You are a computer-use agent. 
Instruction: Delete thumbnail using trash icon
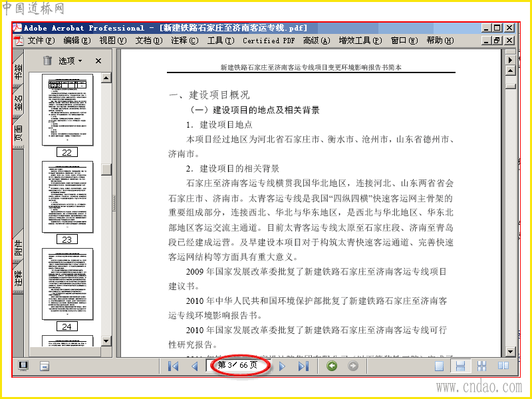coord(47,61)
